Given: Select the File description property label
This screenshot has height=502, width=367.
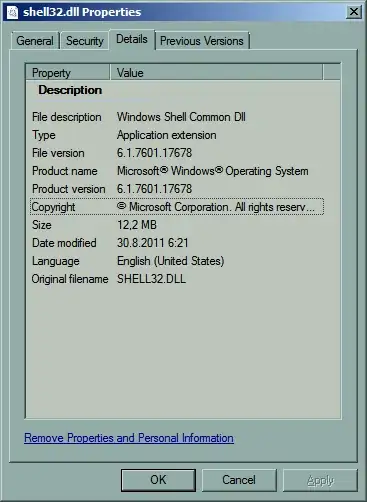Looking at the screenshot, I should pyautogui.click(x=67, y=117).
